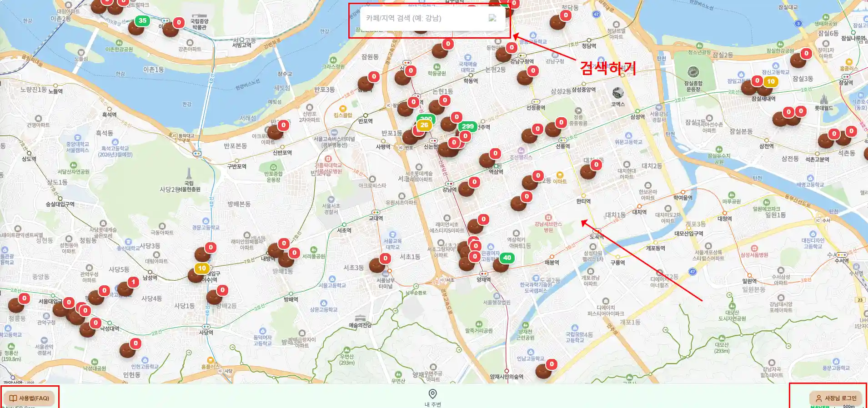This screenshot has height=408, width=868.
Task: Click the 삼성서울병원 hospital label
Action: point(754,255)
